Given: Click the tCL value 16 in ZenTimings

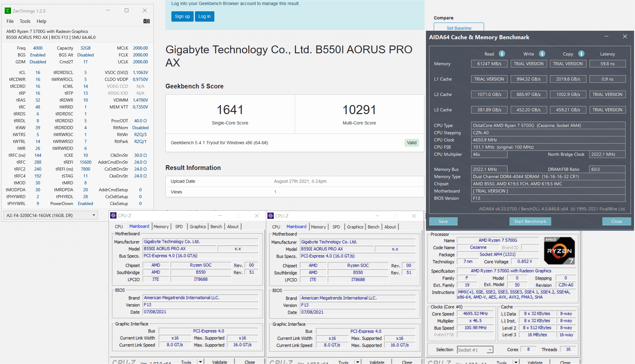Looking at the screenshot, I should (x=38, y=72).
